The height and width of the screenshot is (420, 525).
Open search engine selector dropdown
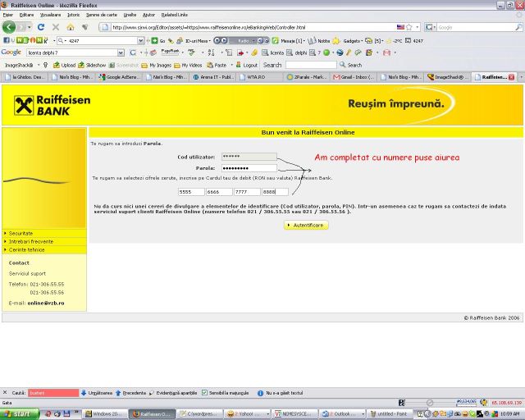(x=431, y=27)
